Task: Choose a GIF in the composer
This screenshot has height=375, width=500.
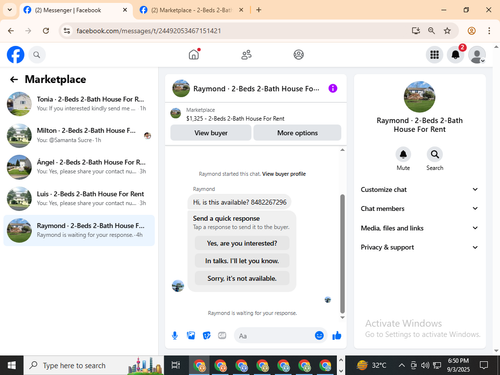Action: coord(222,335)
